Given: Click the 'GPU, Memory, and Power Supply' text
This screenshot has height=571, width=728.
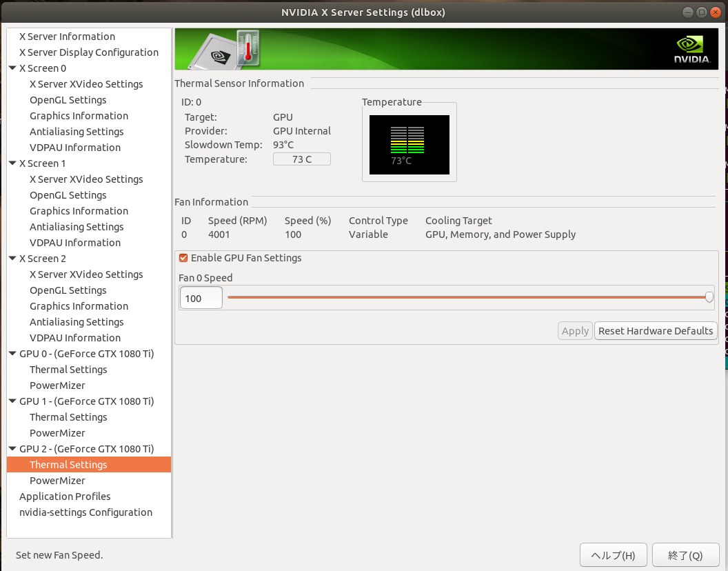Looking at the screenshot, I should point(501,234).
